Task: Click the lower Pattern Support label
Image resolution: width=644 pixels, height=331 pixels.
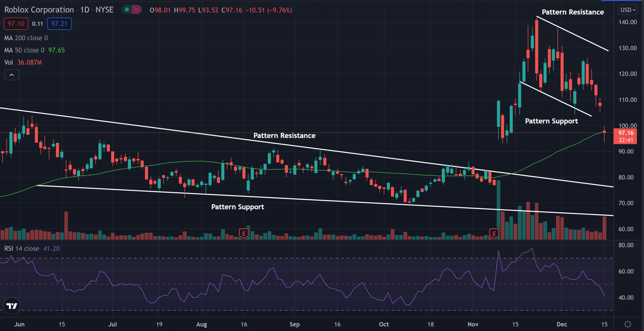Action: click(237, 207)
